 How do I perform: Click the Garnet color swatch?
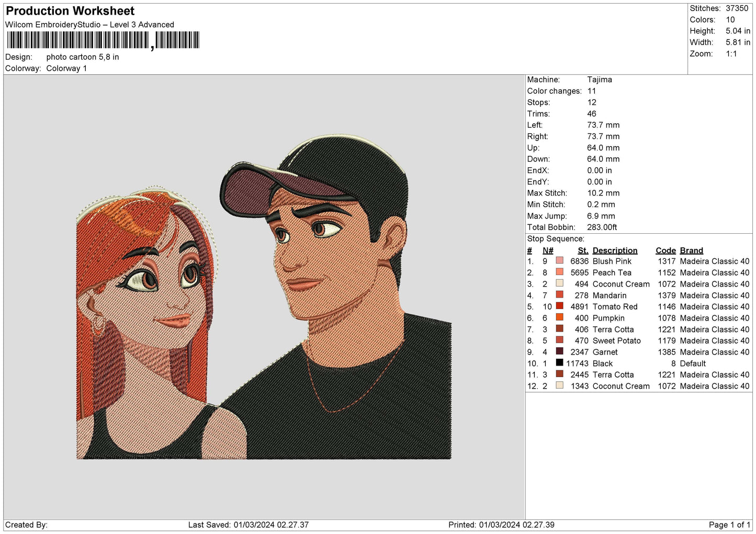point(560,351)
